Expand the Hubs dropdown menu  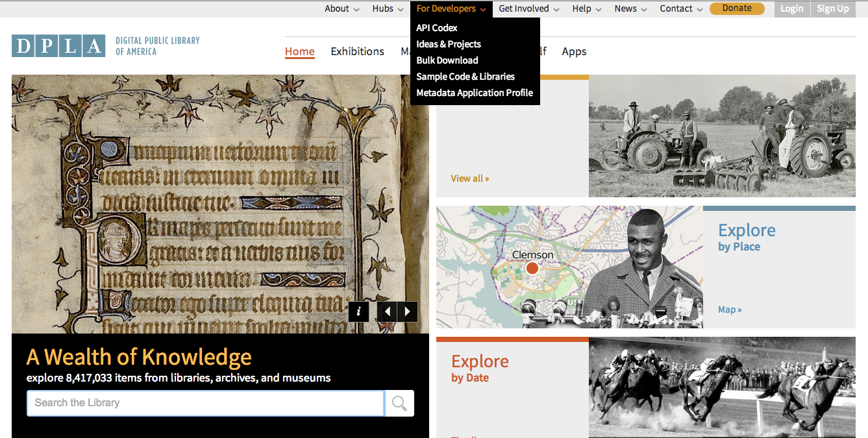tap(388, 8)
